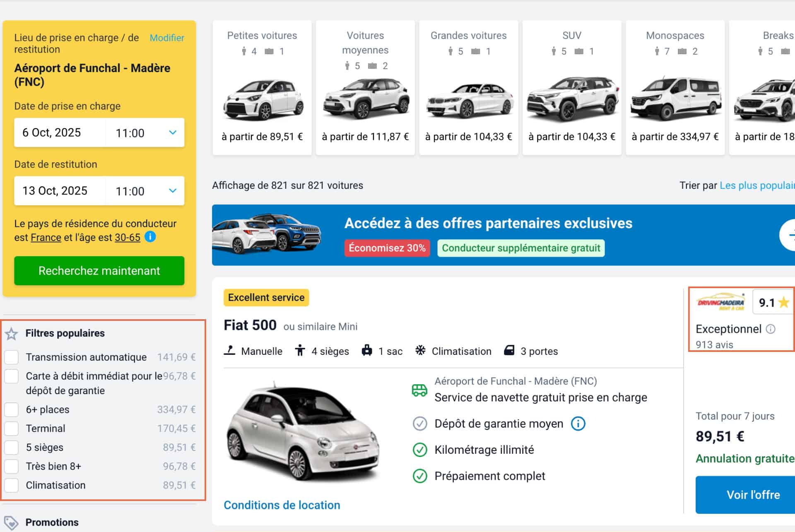
Task: Click the Dépôt de garantie moyen grey check icon
Action: [420, 424]
